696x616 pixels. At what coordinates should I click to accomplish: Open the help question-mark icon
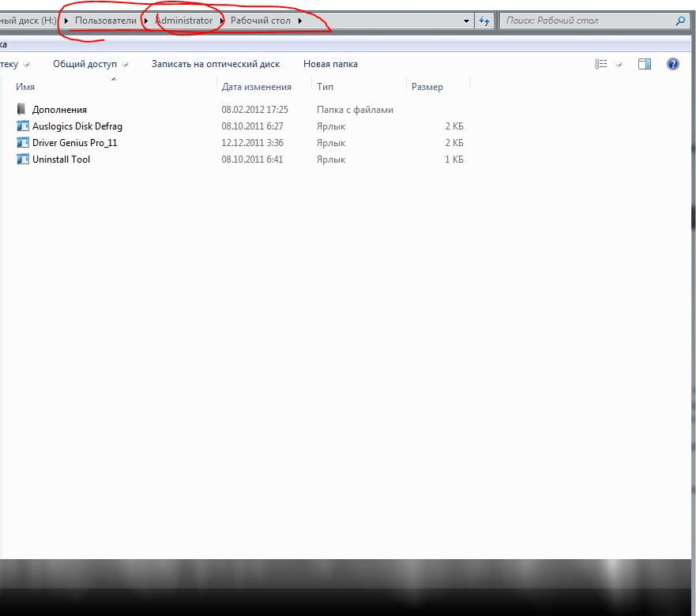pos(672,64)
